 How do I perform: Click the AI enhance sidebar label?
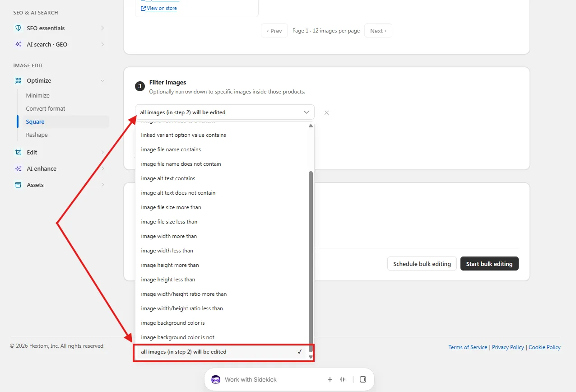pos(42,168)
